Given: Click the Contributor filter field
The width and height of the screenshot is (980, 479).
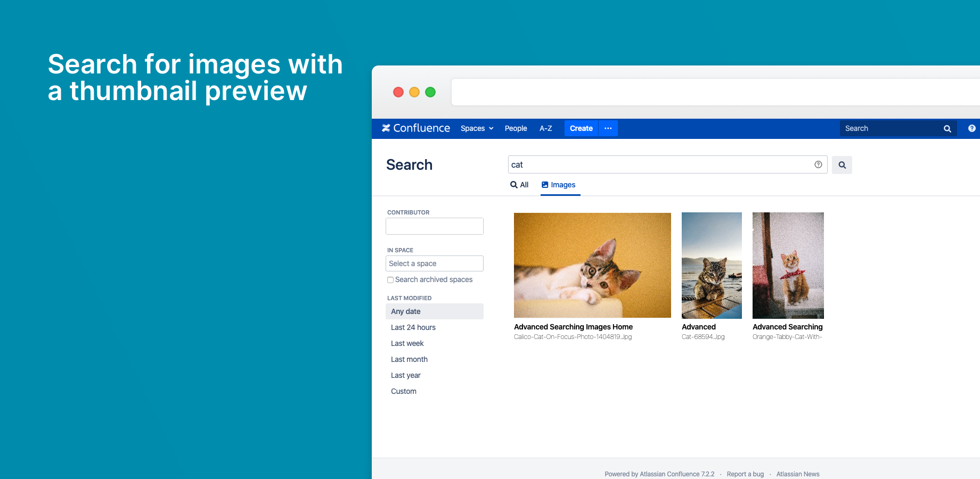Looking at the screenshot, I should pyautogui.click(x=435, y=226).
